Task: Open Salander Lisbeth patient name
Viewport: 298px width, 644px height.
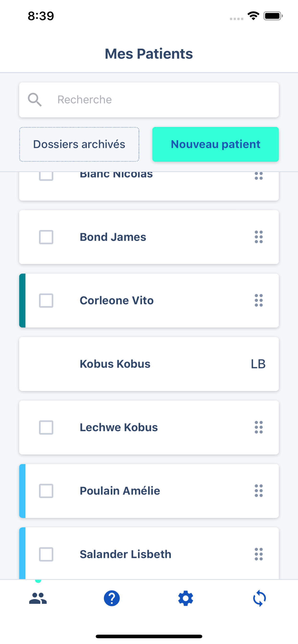Action: (x=125, y=554)
